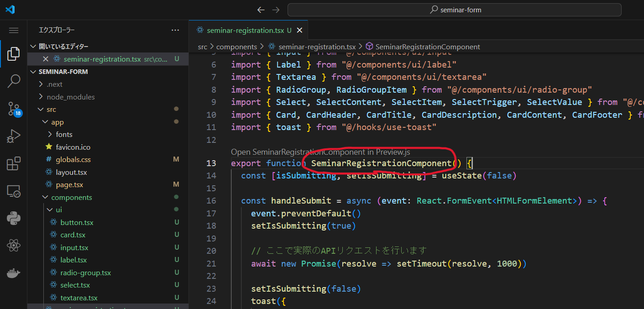Open the Python activity bar view
Viewport: 644px width, 309px height.
[x=14, y=219]
